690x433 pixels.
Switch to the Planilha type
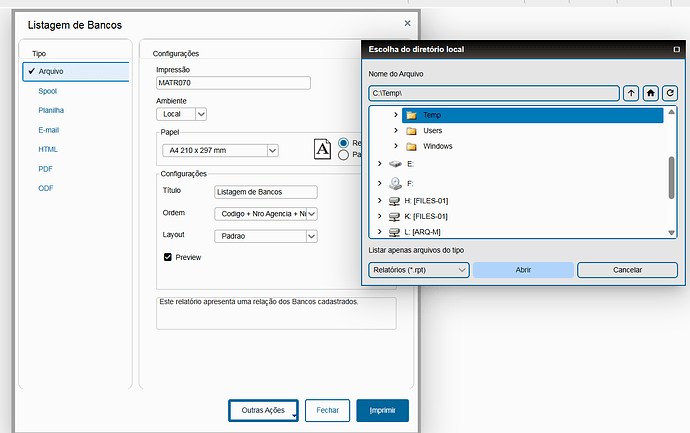click(51, 110)
